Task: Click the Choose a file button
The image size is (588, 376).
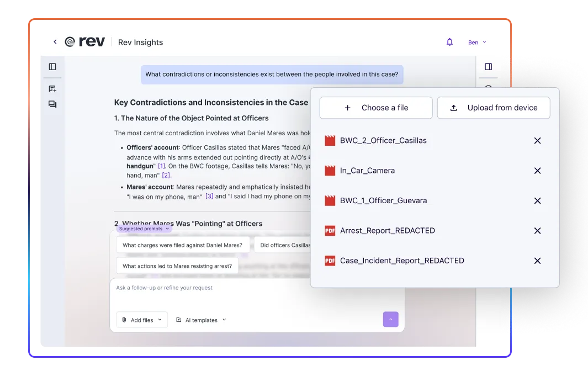Action: (x=376, y=108)
